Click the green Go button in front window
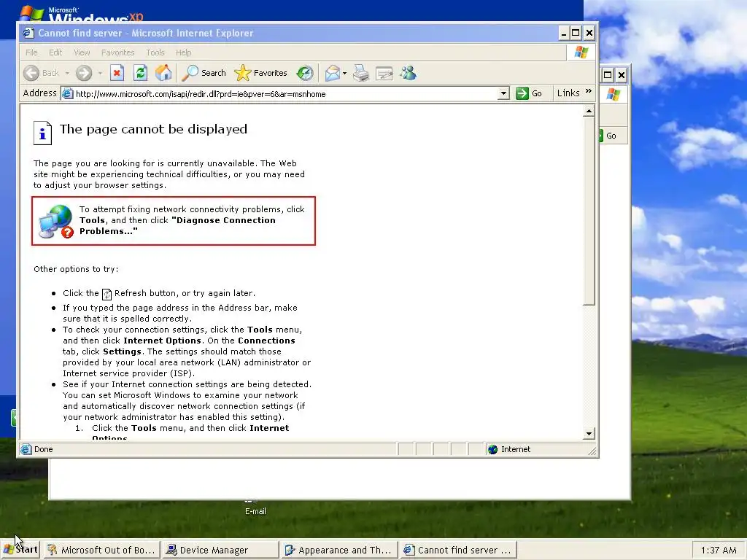 pos(529,93)
